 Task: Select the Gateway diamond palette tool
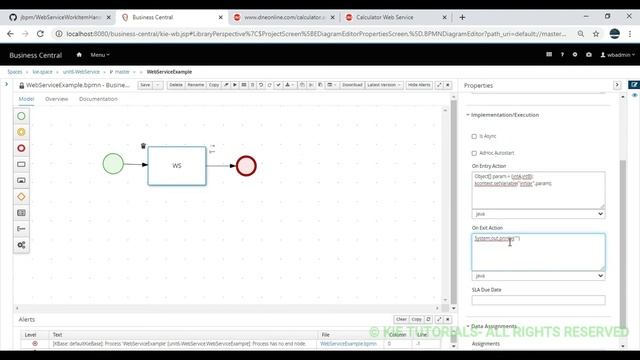21,197
